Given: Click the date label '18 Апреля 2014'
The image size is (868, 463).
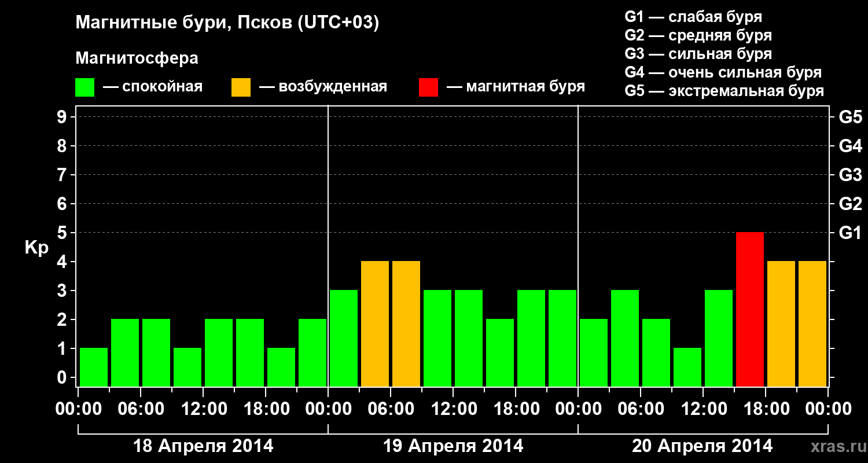Looking at the screenshot, I should tap(203, 446).
